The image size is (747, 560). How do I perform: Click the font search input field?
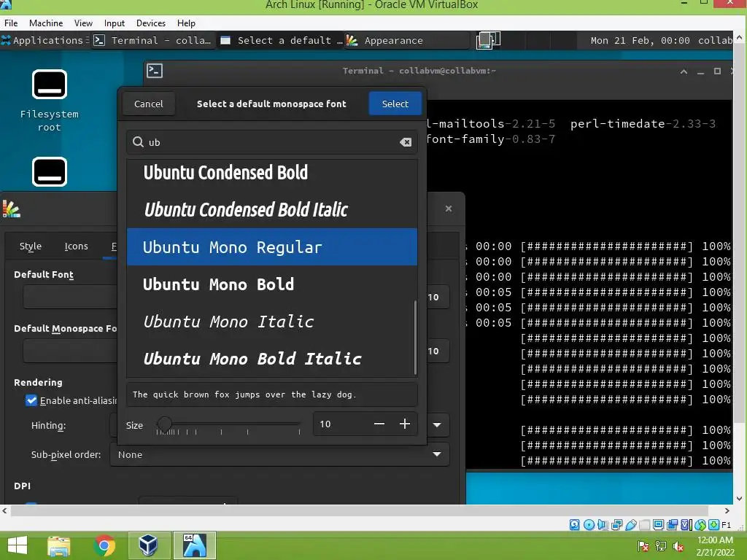click(x=271, y=142)
